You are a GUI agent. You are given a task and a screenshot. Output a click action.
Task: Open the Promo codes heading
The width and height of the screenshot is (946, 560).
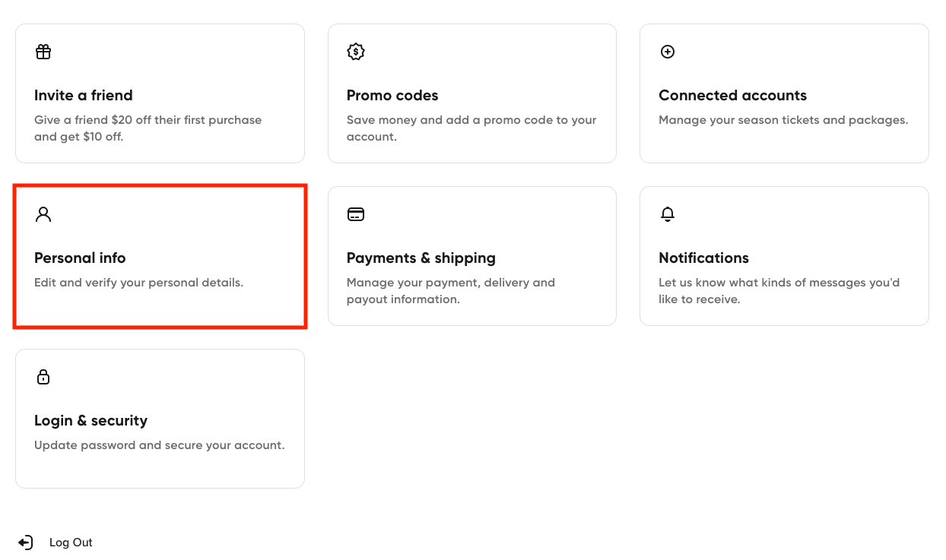(392, 95)
